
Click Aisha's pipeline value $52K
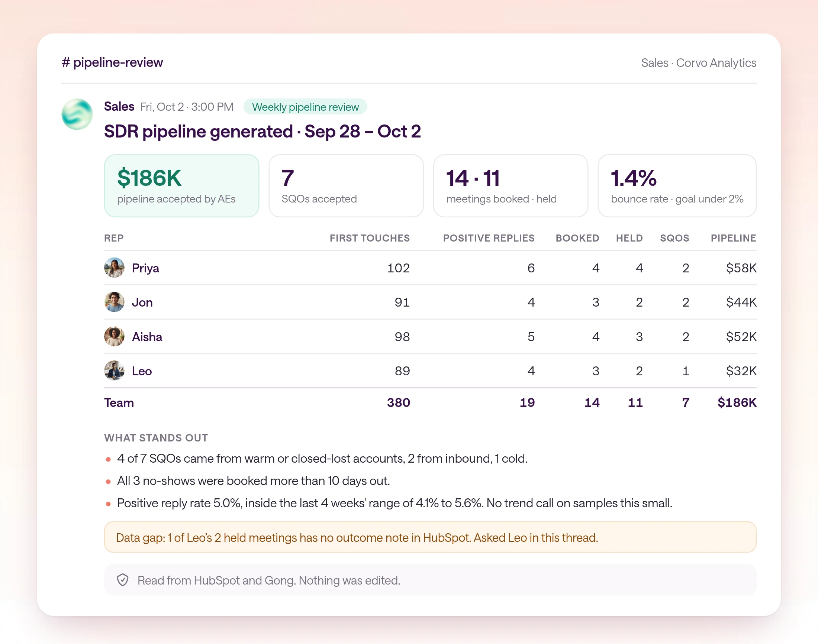coord(741,337)
